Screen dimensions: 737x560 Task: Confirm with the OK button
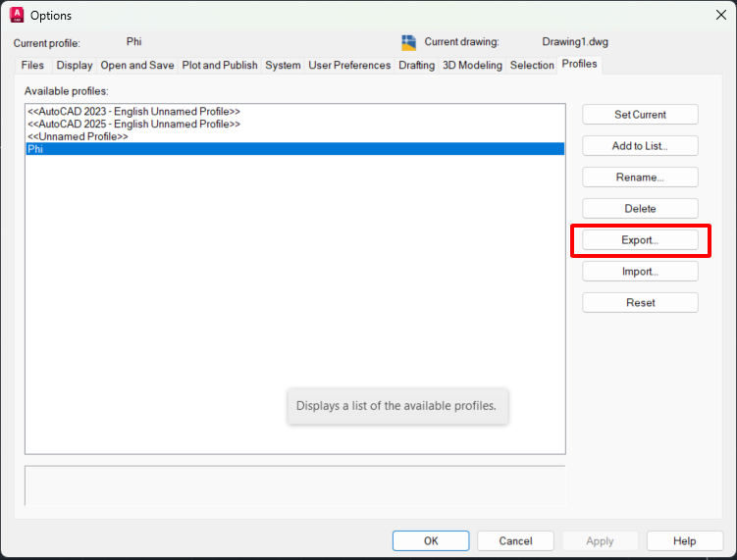click(431, 540)
